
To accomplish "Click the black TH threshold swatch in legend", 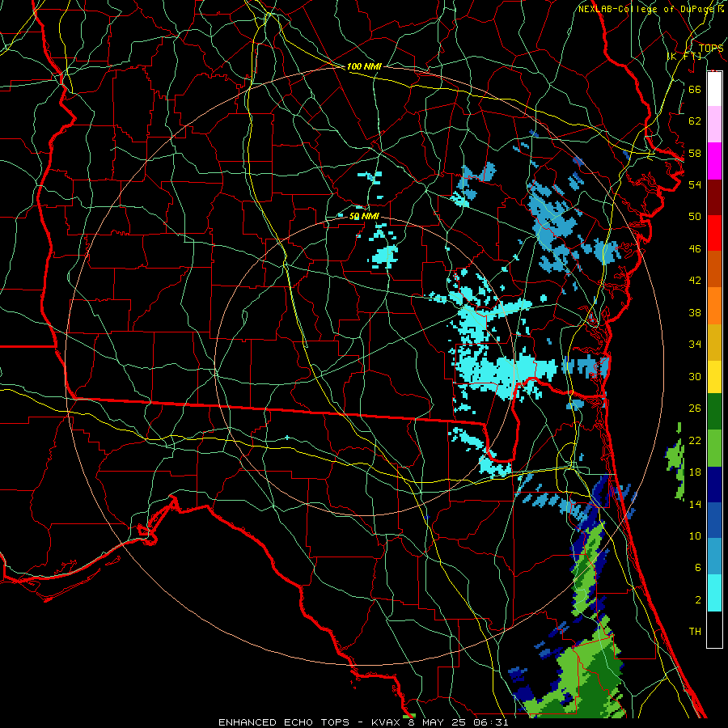I will coord(714,629).
